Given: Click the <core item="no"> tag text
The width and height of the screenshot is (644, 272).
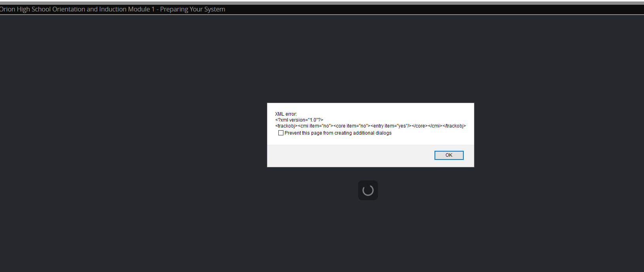Looking at the screenshot, I should (352, 126).
